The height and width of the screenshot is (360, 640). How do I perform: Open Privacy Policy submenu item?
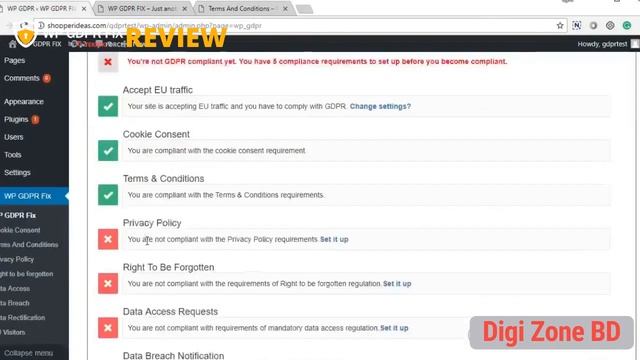tap(17, 259)
